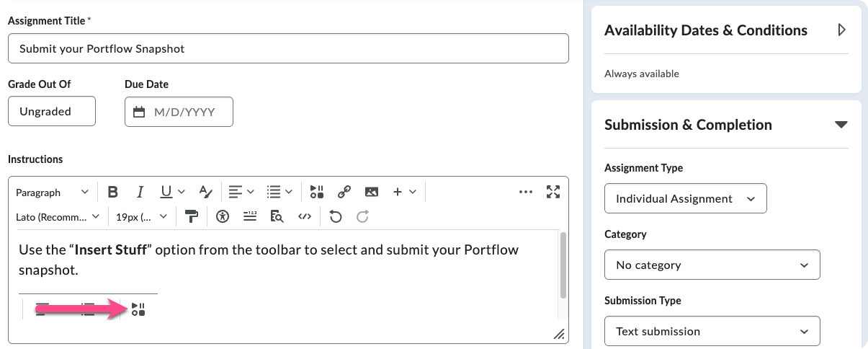Open the Paragraph format dropdown
The image size is (868, 349).
coord(52,193)
